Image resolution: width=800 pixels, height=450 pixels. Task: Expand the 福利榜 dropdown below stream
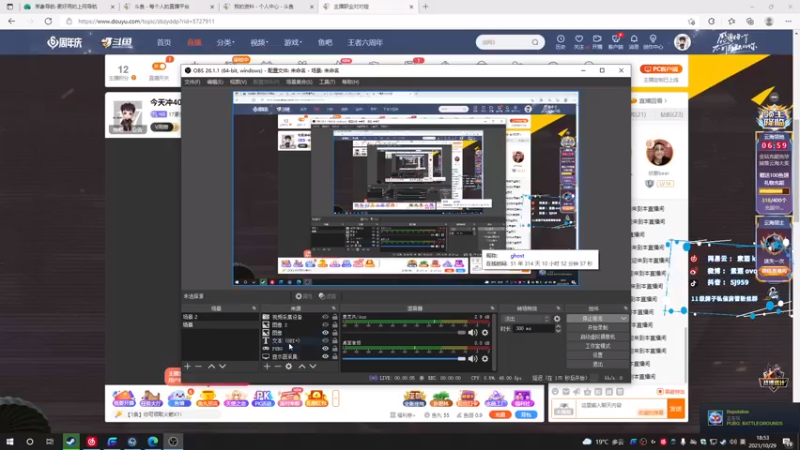(403, 415)
